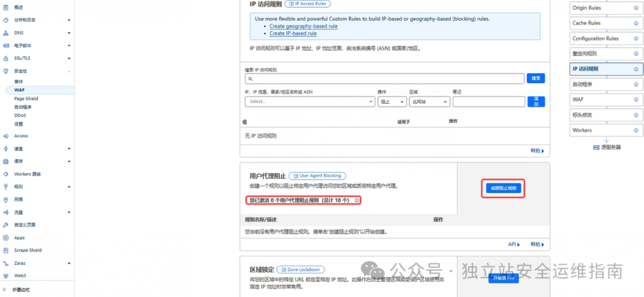Open the Create IP-based rule link
This screenshot has width=644, height=297.
293,33
